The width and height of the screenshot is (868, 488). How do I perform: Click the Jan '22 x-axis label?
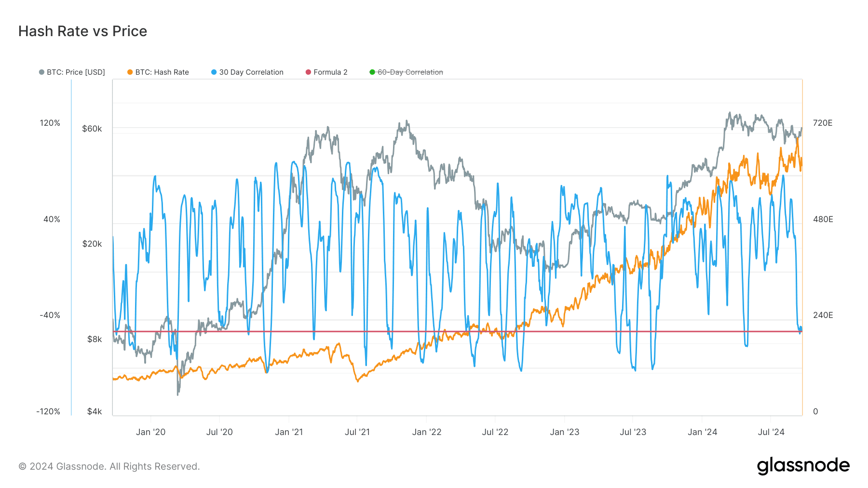pos(427,432)
